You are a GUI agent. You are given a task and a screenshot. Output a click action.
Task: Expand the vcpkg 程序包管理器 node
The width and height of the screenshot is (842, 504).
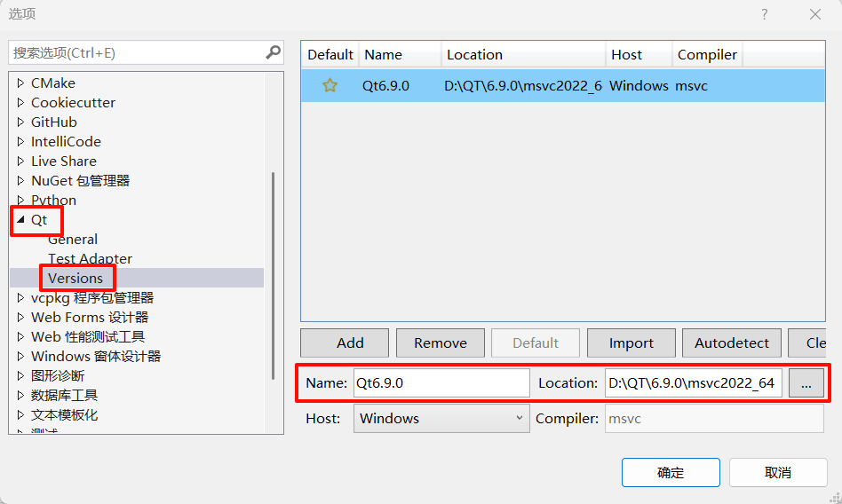(x=21, y=298)
